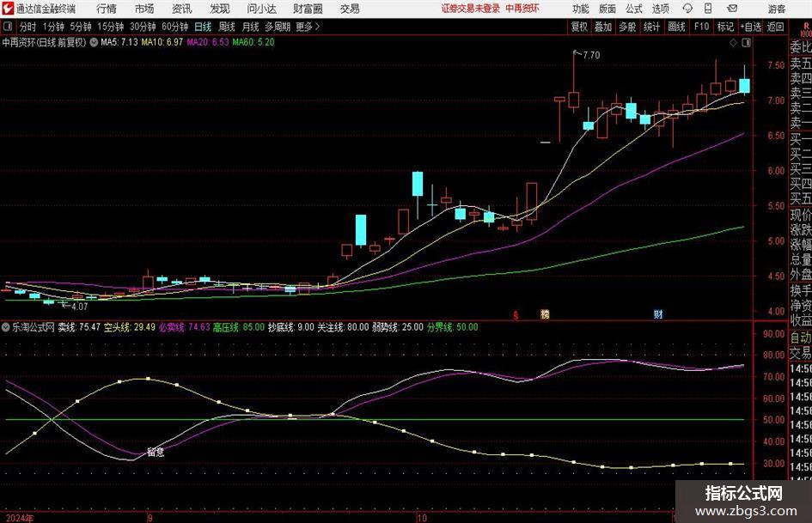Viewport: 812px width, 523px height.
Task: Click the 叠加 overlay button
Action: 603,27
